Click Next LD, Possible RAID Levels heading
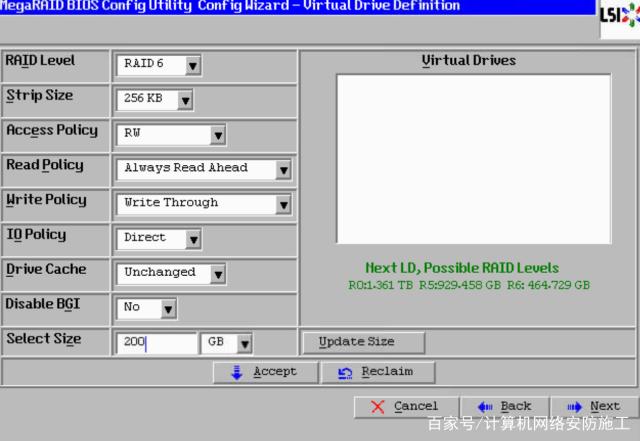Viewport: 640px width, 441px height. pyautogui.click(x=462, y=268)
